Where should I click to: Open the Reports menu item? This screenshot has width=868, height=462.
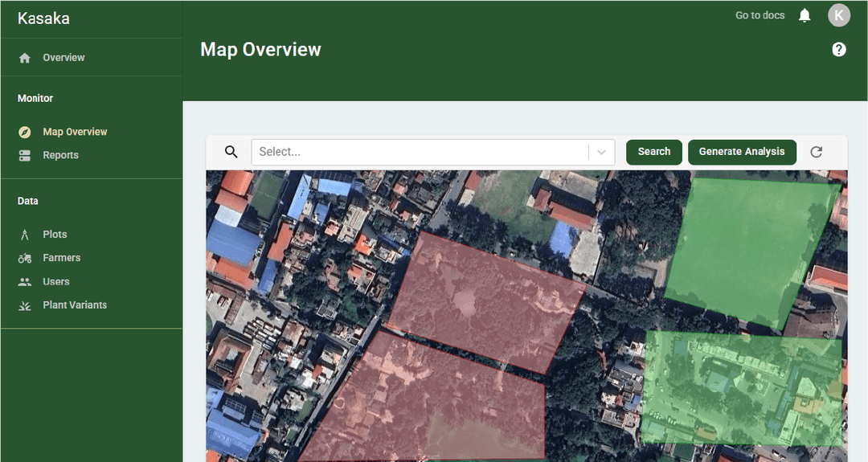[x=60, y=155]
